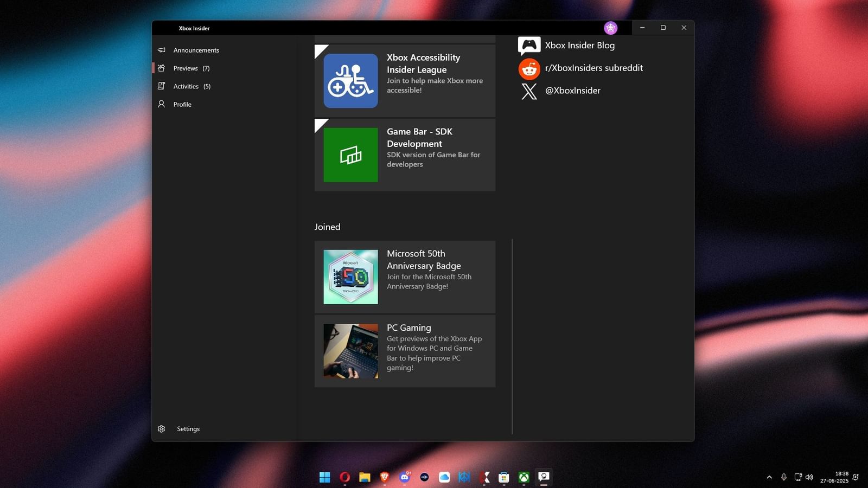Click the Reddit icon for r/XboxInsiders
Screen dimensions: 868x488
529,69
